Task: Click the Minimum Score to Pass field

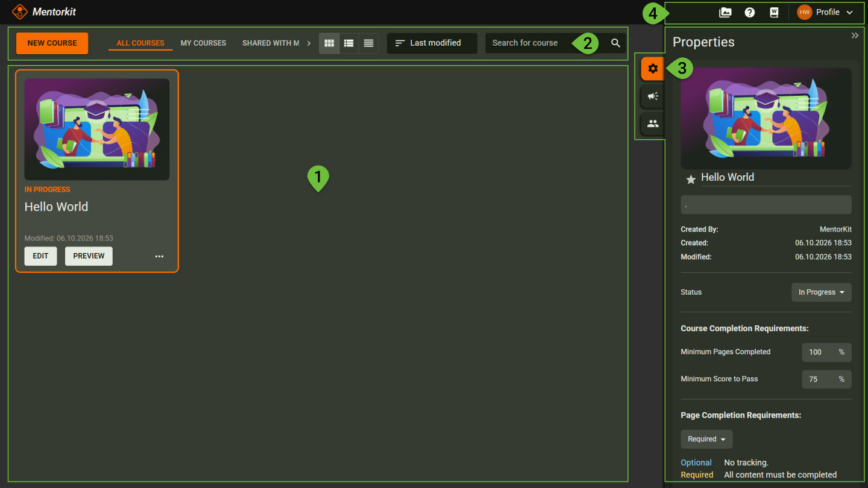Action: 826,379
